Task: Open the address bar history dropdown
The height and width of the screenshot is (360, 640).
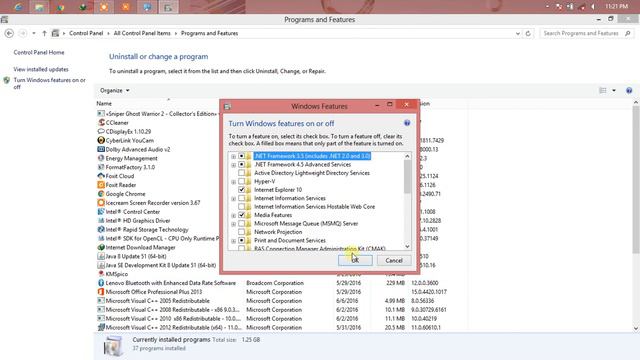Action: [518, 33]
